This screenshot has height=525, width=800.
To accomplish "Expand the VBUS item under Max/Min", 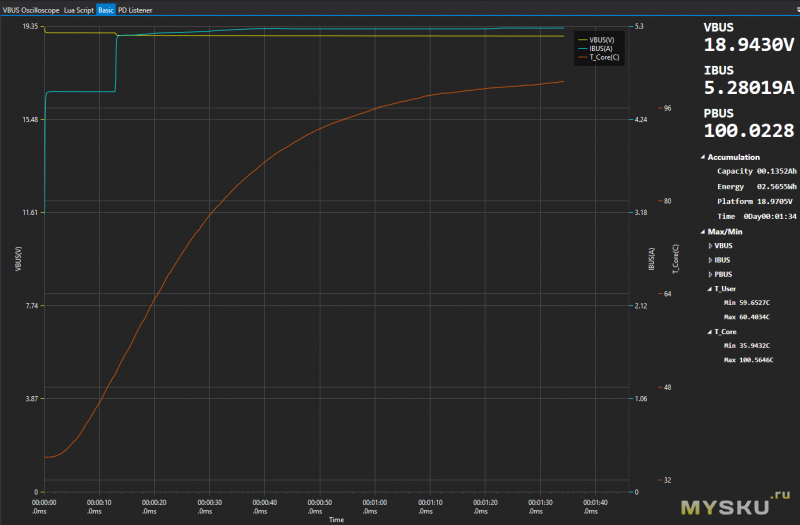I will (x=710, y=246).
